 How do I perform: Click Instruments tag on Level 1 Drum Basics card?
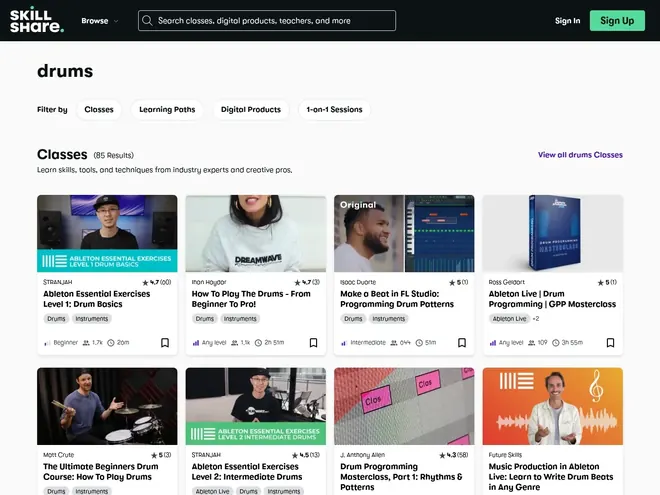92,319
